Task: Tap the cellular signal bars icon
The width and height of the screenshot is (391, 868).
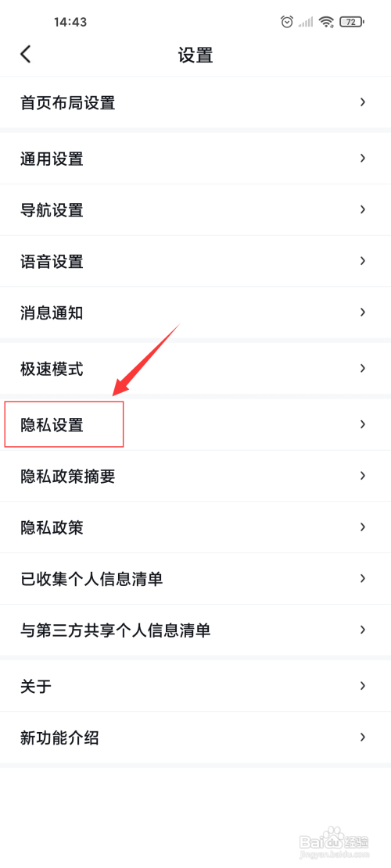Action: point(305,22)
